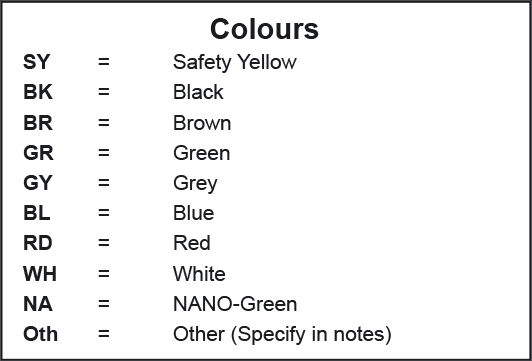This screenshot has height=361, width=532.
Task: Click the Red colour name
Action: pos(192,243)
